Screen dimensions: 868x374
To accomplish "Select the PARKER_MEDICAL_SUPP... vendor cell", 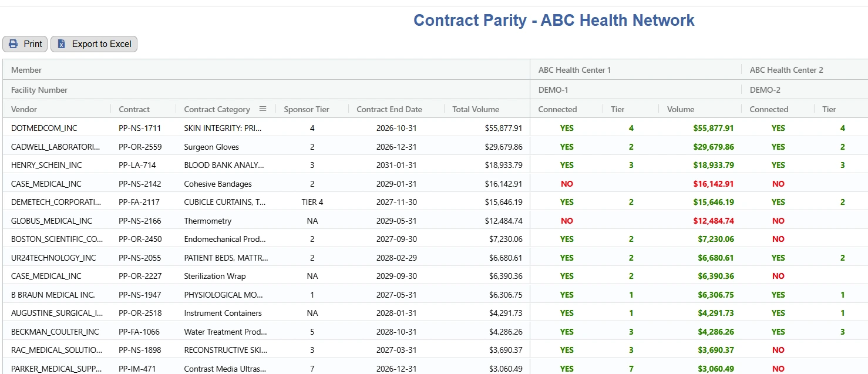I will [x=56, y=369].
